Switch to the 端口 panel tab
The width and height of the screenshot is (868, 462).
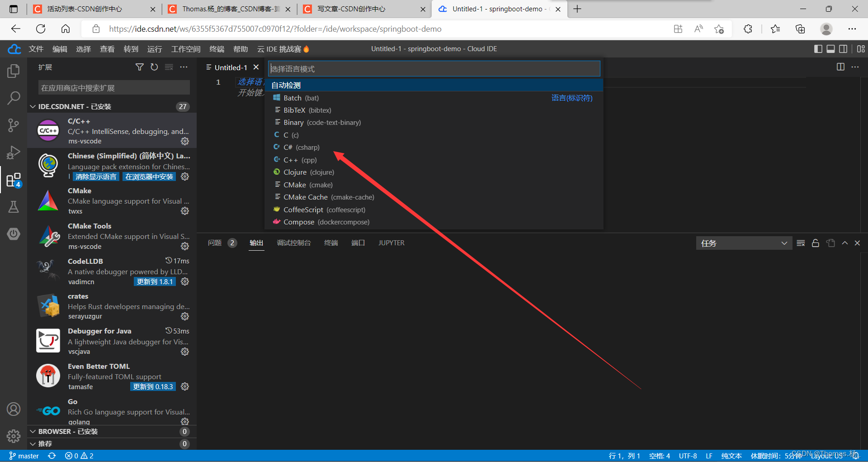pyautogui.click(x=358, y=243)
